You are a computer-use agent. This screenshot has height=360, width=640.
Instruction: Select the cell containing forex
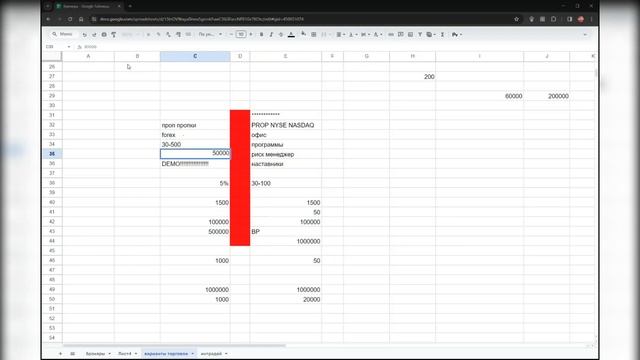point(195,135)
